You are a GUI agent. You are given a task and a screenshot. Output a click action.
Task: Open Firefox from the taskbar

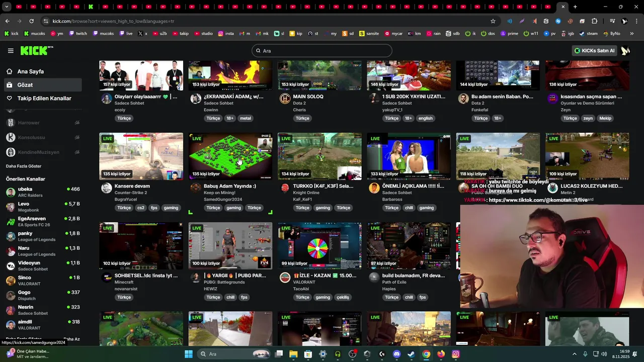click(441, 354)
